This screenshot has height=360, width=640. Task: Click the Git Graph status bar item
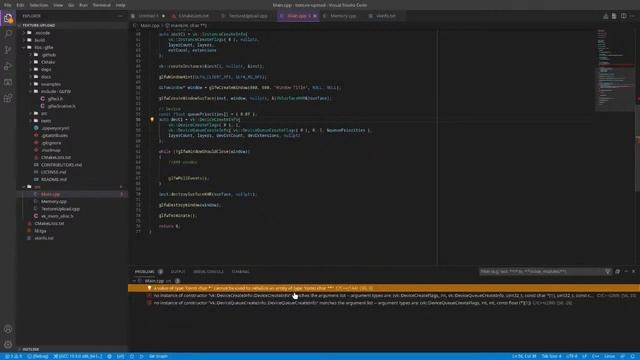pos(158,356)
